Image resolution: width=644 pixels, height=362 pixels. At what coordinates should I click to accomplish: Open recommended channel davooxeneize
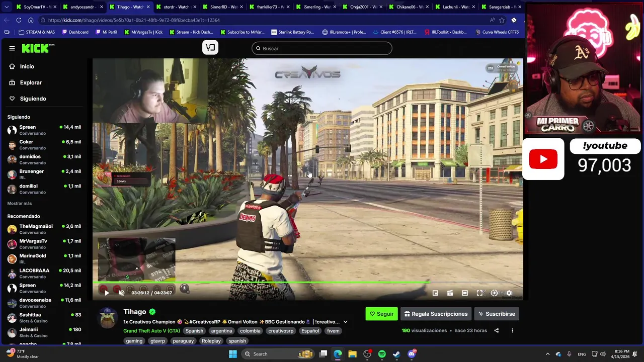(44, 303)
